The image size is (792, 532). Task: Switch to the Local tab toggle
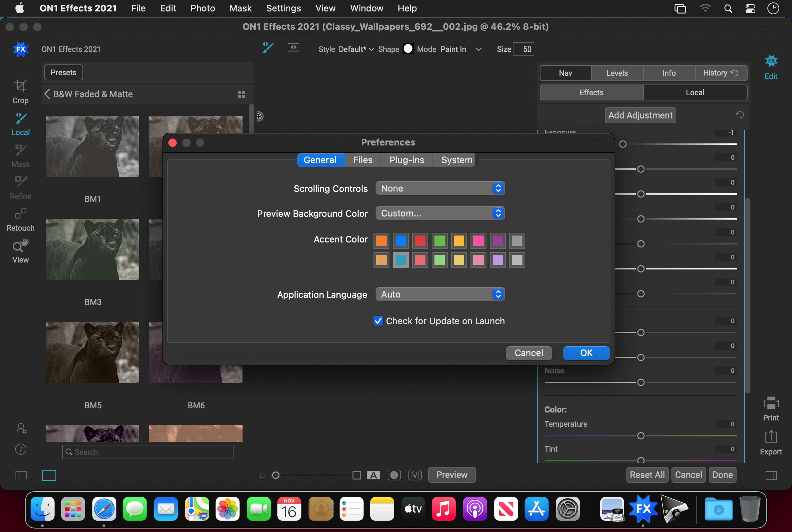[x=695, y=92]
